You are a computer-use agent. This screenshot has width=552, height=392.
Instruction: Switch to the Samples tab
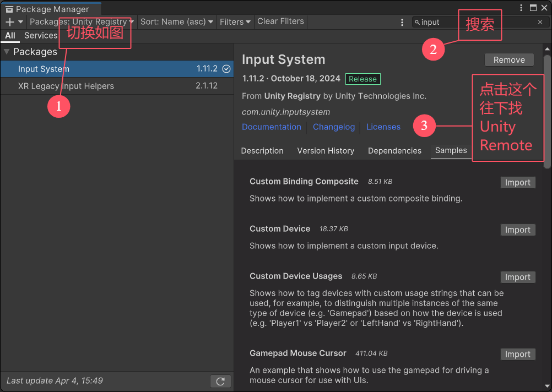pyautogui.click(x=451, y=151)
